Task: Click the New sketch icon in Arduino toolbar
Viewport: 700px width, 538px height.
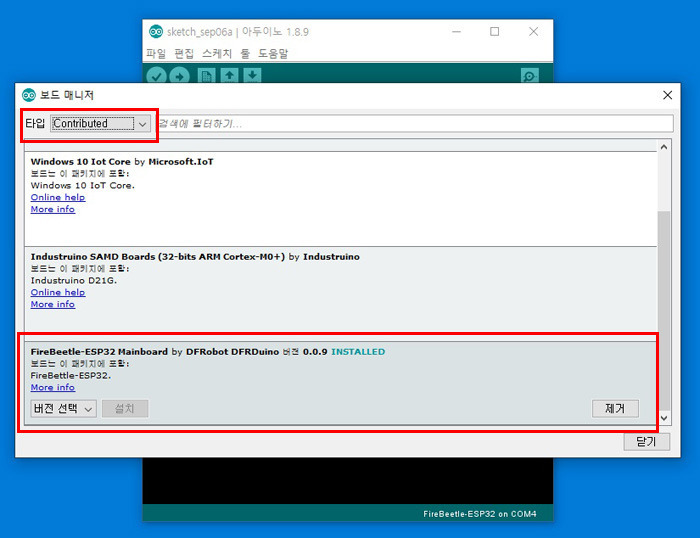Action: pyautogui.click(x=206, y=76)
